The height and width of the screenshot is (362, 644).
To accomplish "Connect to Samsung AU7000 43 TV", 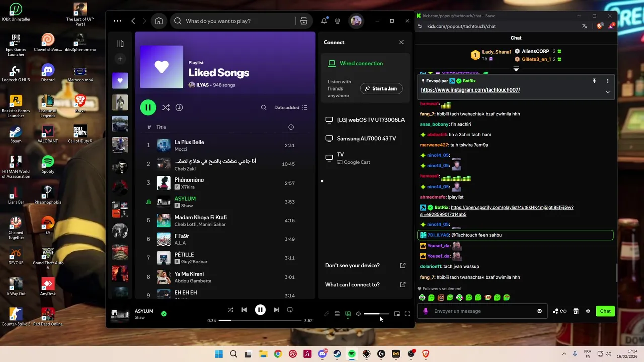I will point(366,138).
